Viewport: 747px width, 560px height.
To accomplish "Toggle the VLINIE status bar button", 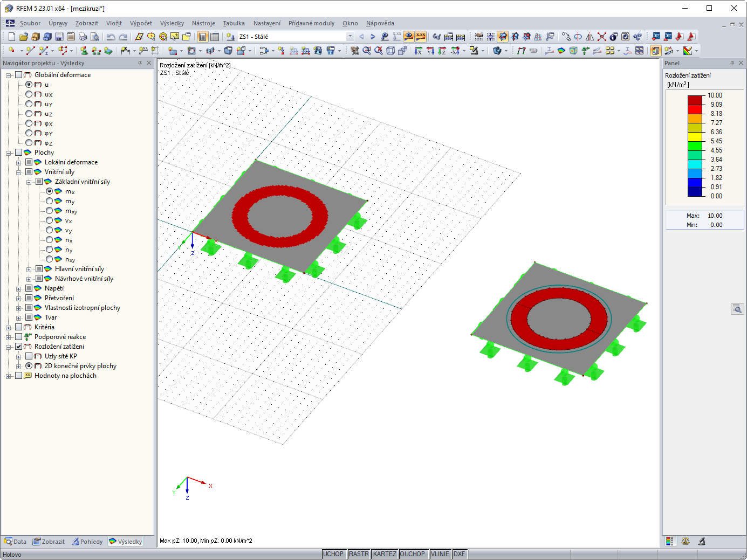I will tap(440, 554).
